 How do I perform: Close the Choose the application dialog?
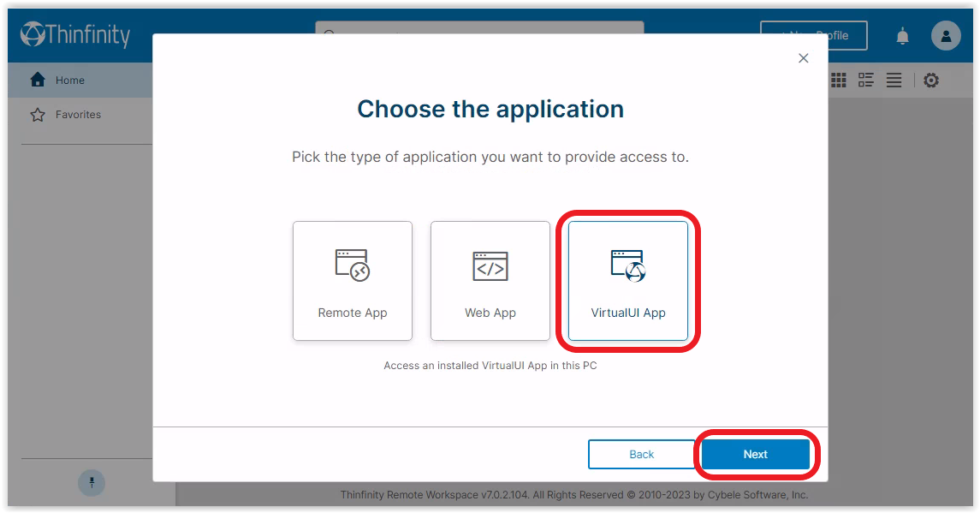tap(804, 58)
